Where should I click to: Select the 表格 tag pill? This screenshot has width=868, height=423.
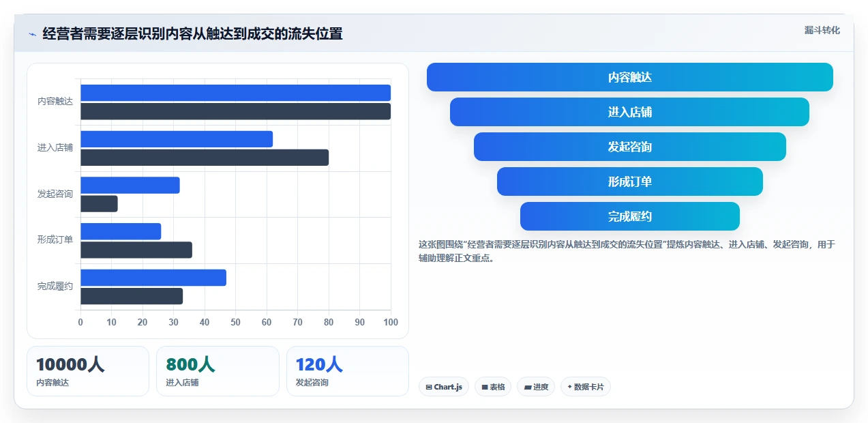(493, 387)
